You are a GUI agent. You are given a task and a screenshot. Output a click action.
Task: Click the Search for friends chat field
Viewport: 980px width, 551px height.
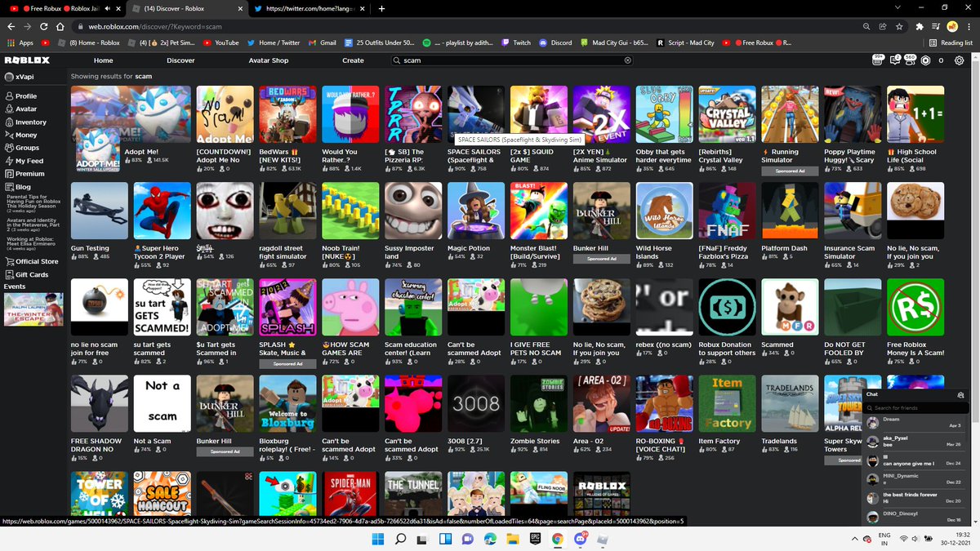click(x=914, y=407)
